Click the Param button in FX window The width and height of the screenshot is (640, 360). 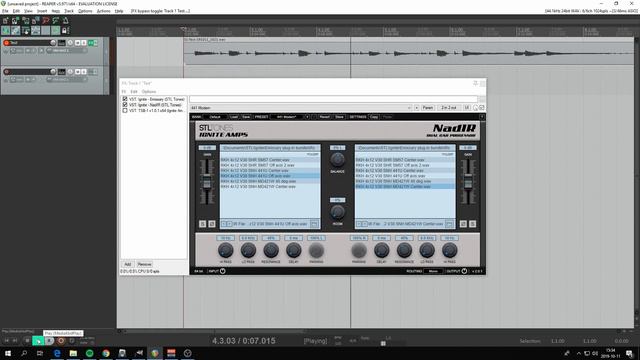[x=427, y=108]
